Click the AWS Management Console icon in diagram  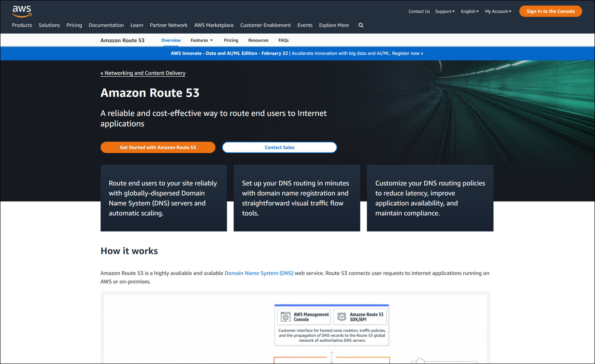(x=286, y=317)
